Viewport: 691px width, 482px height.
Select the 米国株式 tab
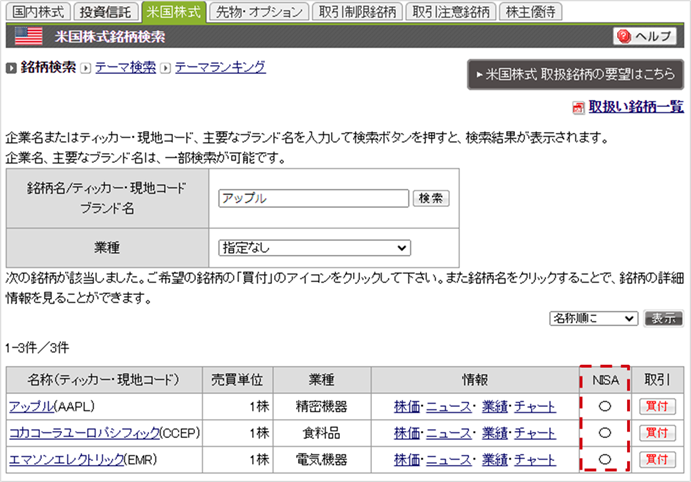point(174,12)
